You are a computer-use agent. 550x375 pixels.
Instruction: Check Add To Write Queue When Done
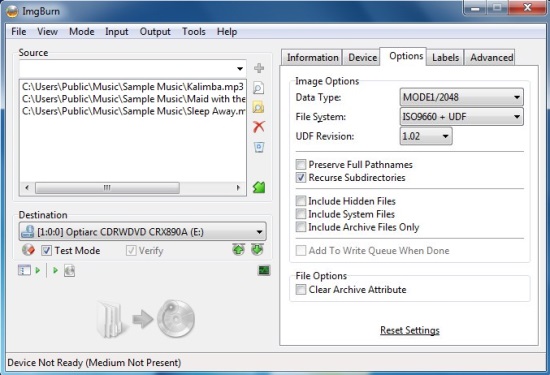[x=301, y=250]
